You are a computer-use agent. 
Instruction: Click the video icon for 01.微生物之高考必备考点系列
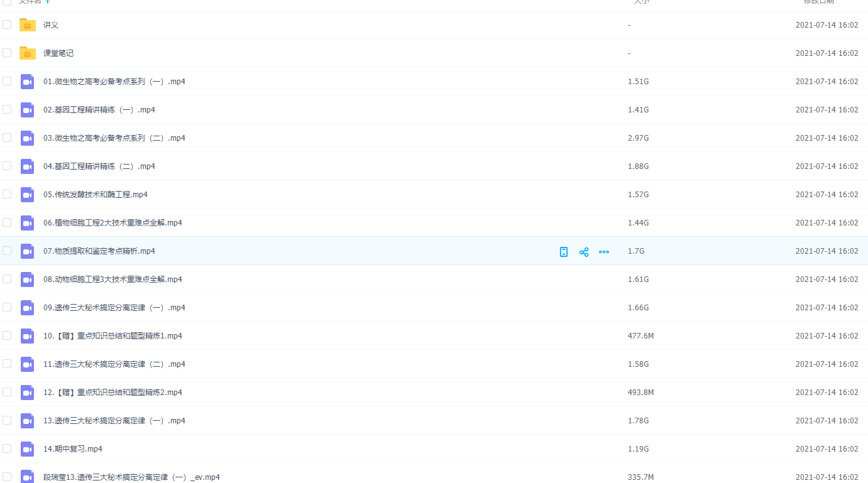(x=28, y=82)
